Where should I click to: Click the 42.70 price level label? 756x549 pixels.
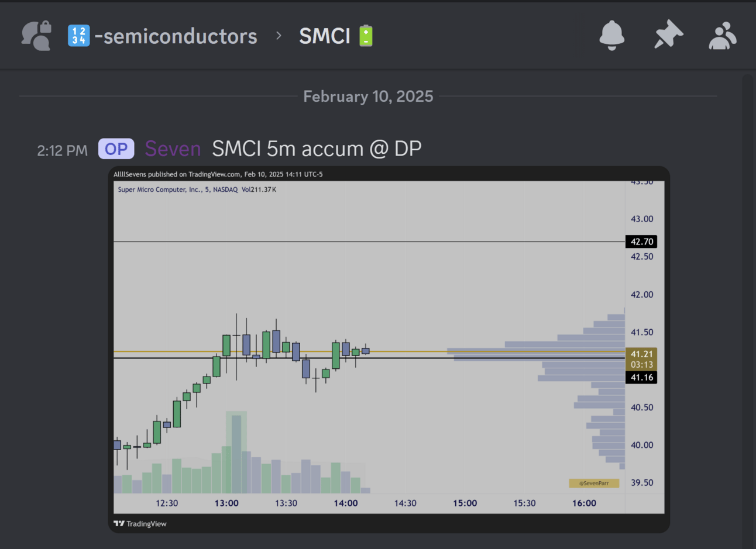point(641,241)
